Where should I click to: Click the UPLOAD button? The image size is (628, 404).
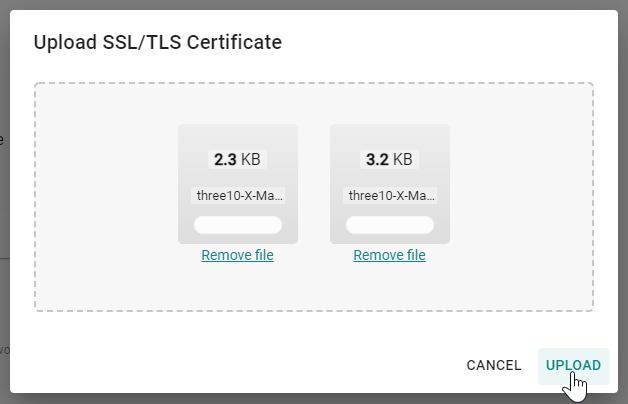coord(573,365)
